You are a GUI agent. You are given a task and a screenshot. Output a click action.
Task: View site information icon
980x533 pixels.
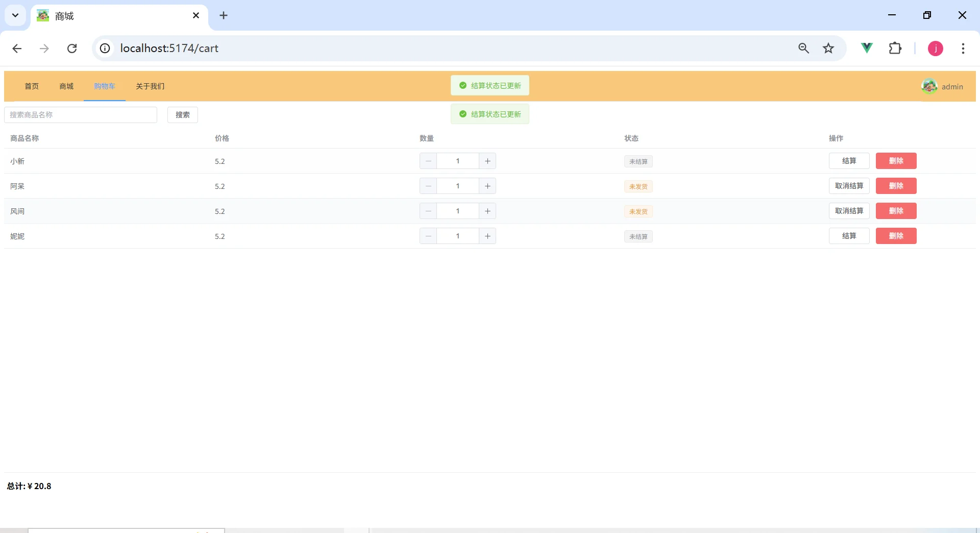(x=105, y=49)
